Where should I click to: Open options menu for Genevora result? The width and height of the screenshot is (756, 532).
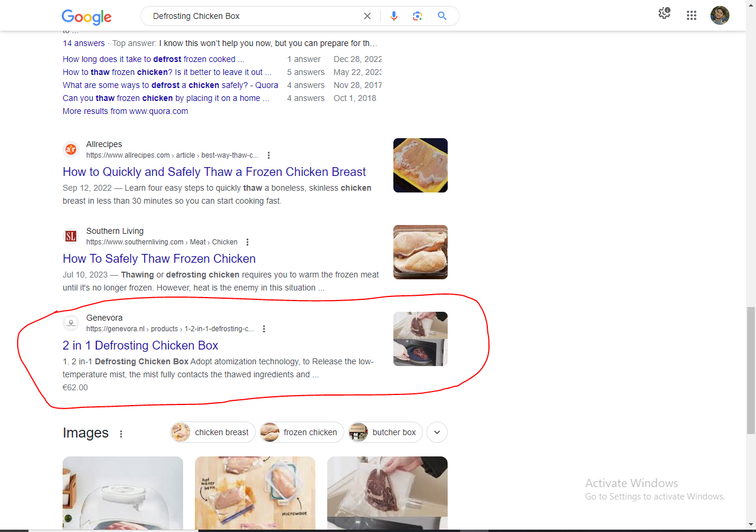264,329
